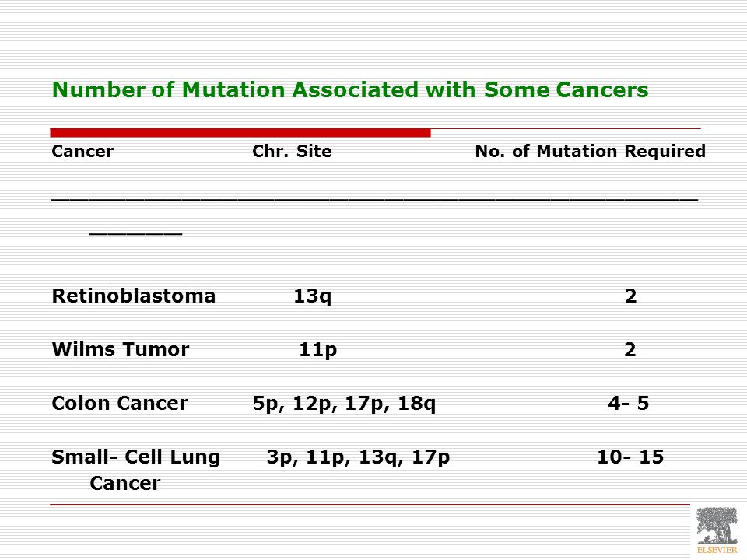The image size is (747, 560).
Task: Click the Colon Cancer row label
Action: tap(120, 404)
